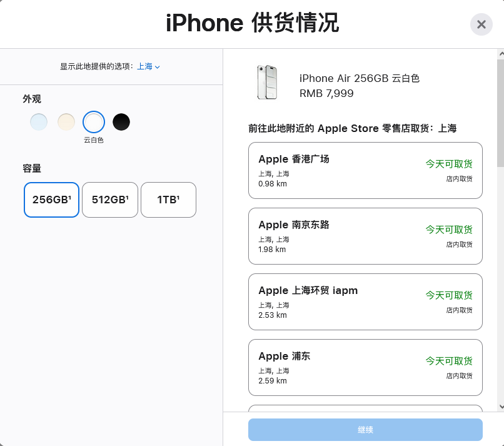Click the chevron next to 上海
This screenshot has height=446, width=504.
(157, 67)
